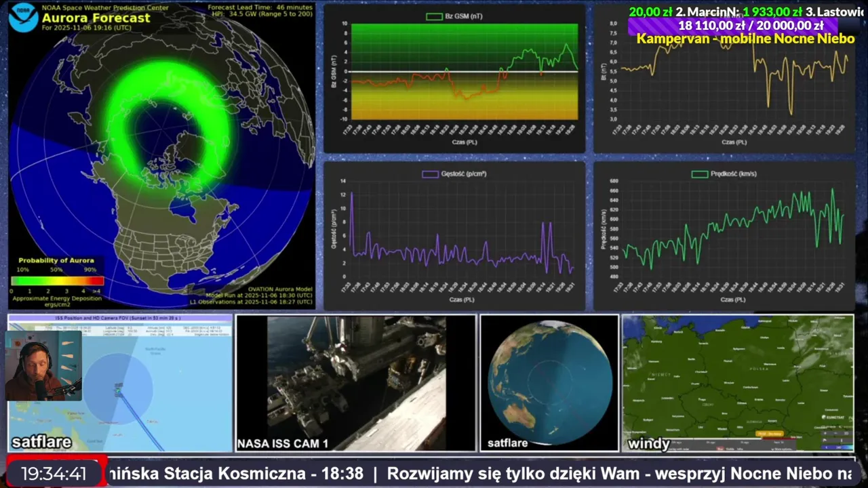Image resolution: width=868 pixels, height=488 pixels.
Task: Click the Prędkość speed chart plot area
Action: 733,228
